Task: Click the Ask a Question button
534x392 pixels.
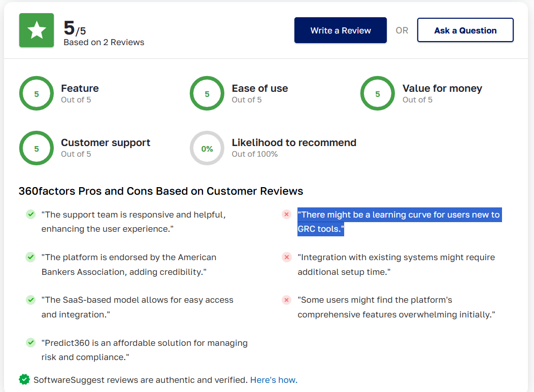Action: pyautogui.click(x=465, y=30)
